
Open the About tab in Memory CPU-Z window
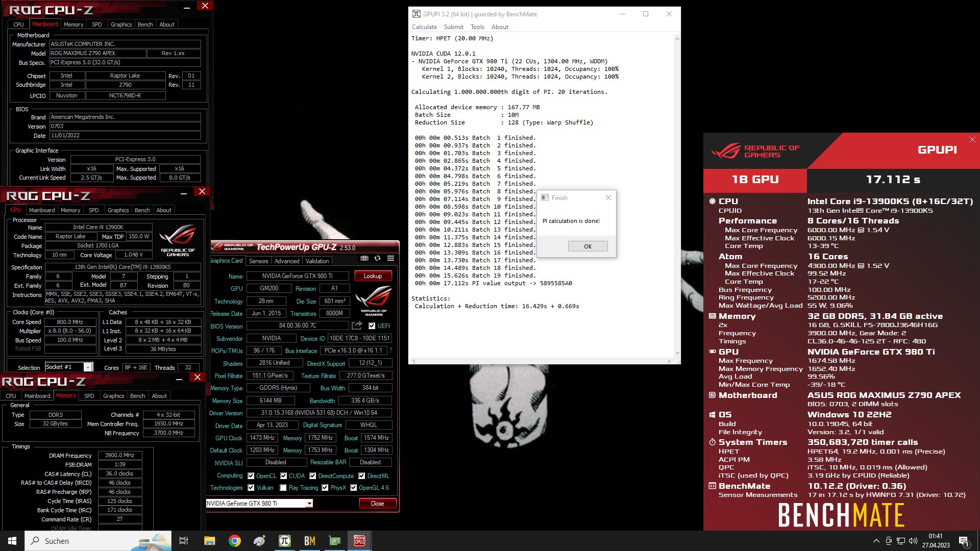[159, 396]
